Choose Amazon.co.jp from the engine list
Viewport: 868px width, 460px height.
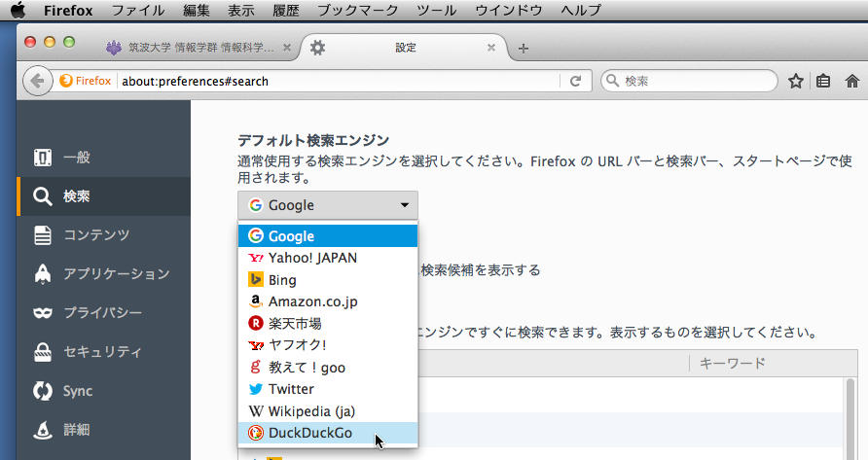[328, 301]
